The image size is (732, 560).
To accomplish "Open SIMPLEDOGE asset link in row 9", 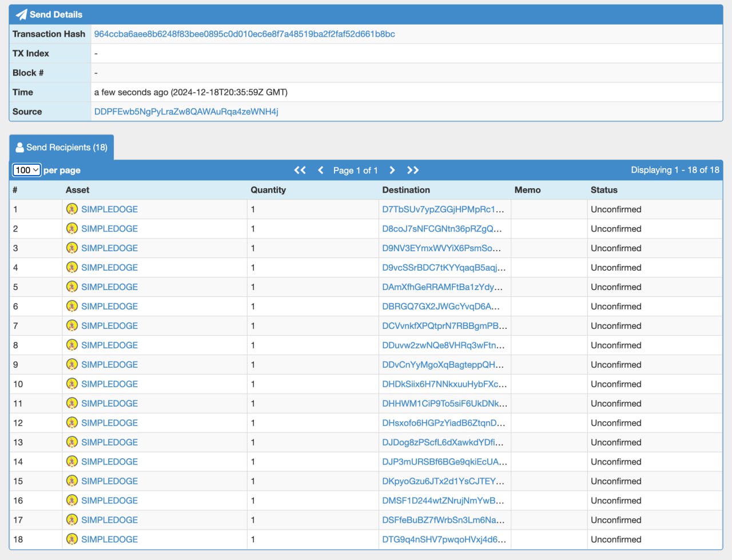I will [109, 365].
